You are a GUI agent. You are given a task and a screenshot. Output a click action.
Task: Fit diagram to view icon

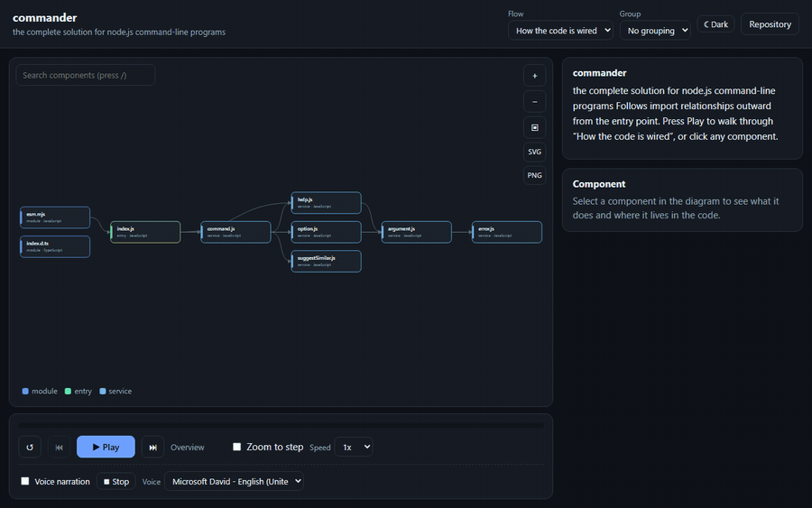[x=534, y=127]
